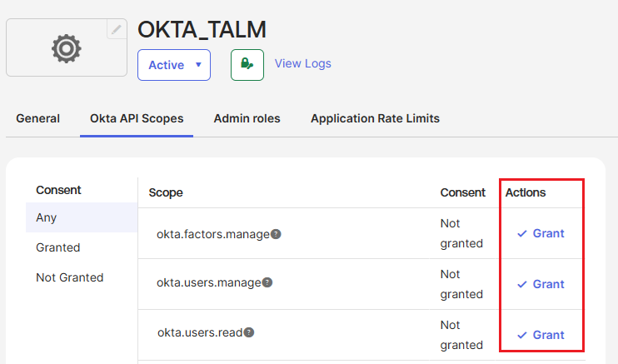Grant the okta.factors.manage scope
Screen dimensions: 618x364
point(541,233)
